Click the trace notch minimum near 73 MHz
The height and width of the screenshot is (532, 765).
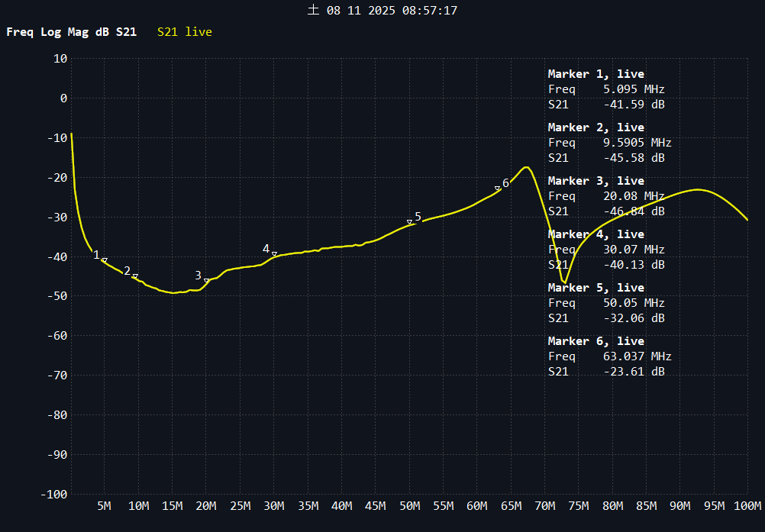coord(564,282)
